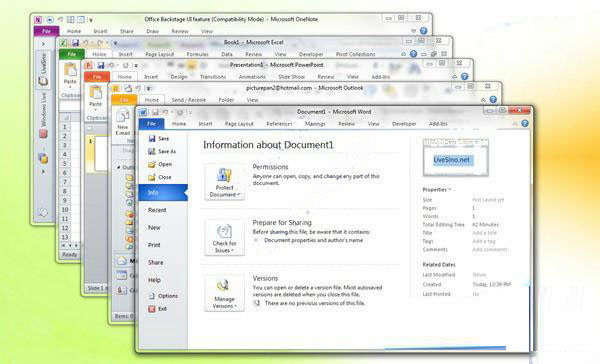The width and height of the screenshot is (600, 364).
Task: Expand the Properties dropdown arrow
Action: pos(450,189)
